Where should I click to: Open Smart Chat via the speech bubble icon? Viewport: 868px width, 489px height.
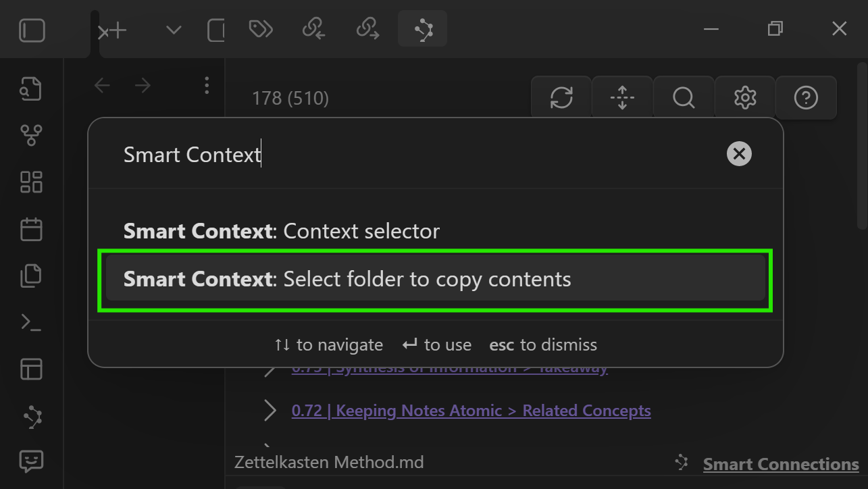tap(30, 462)
